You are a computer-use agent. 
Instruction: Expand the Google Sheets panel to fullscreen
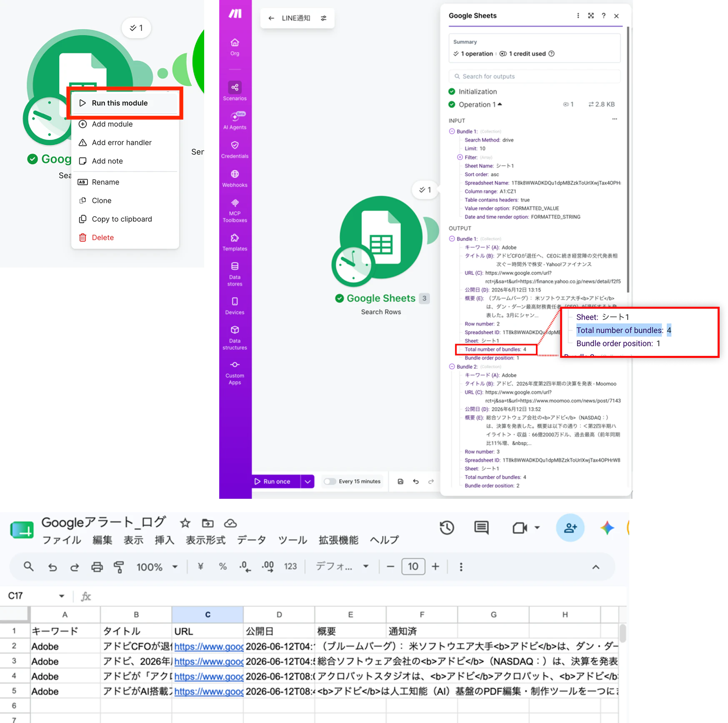tap(591, 16)
